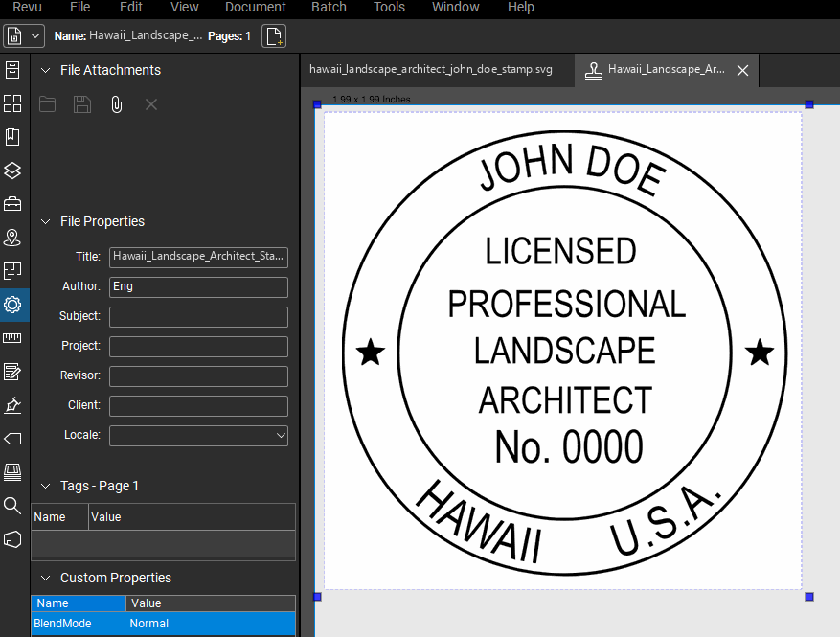
Task: Click the Revisor input field
Action: (199, 376)
